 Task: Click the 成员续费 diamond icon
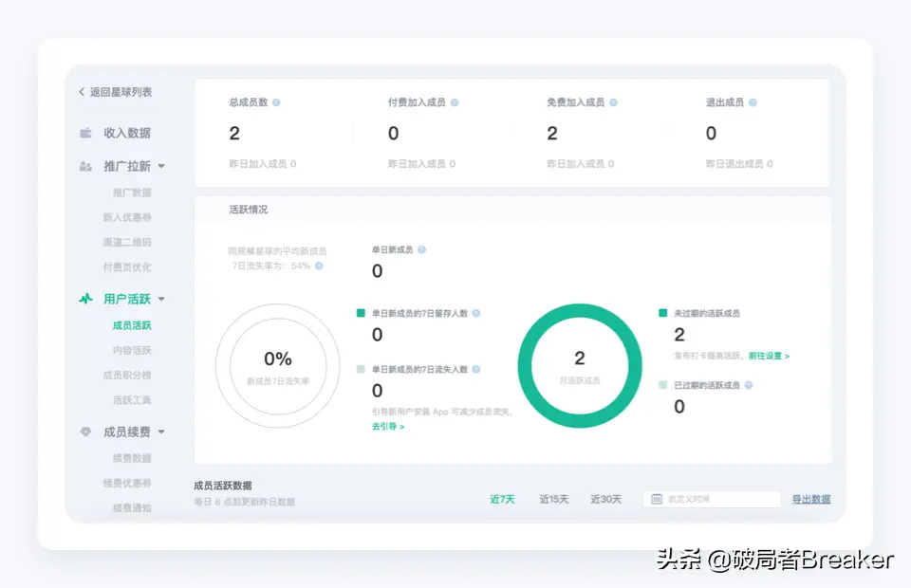tap(85, 432)
